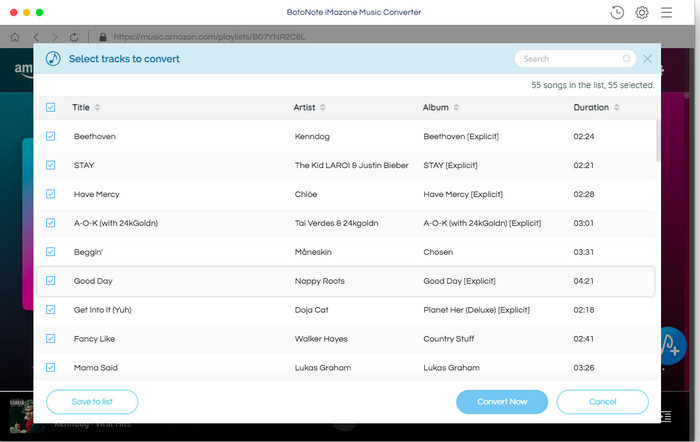Uncheck the STAY track checkbox
Viewport: 700px width, 442px height.
pos(50,165)
